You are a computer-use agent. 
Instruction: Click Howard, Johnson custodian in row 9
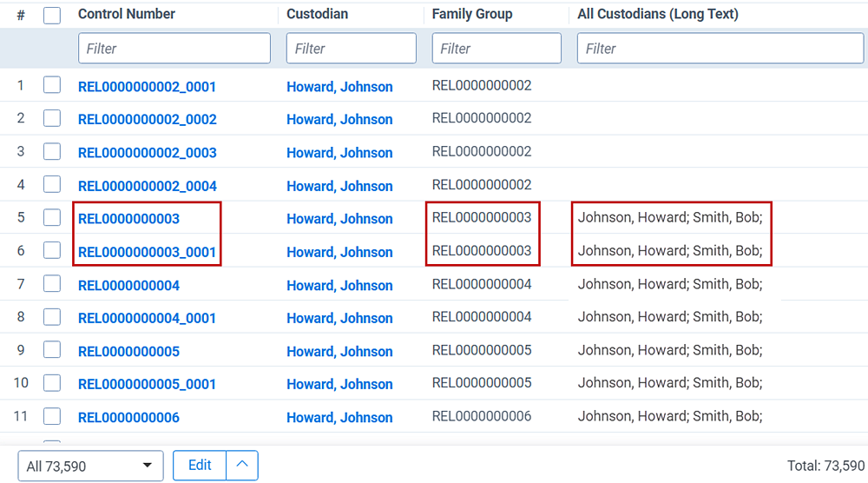point(339,351)
